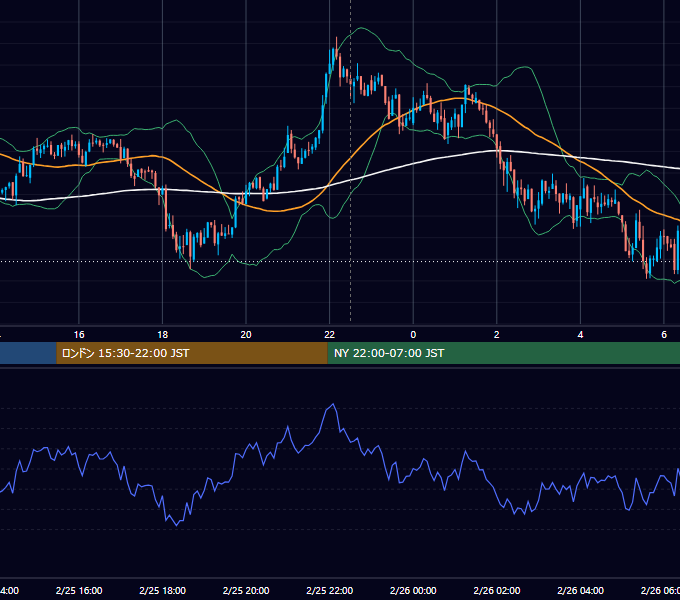This screenshot has height=600, width=680.
Task: Click the ロンドン 15:30-22:00 JST session band
Action: click(192, 353)
